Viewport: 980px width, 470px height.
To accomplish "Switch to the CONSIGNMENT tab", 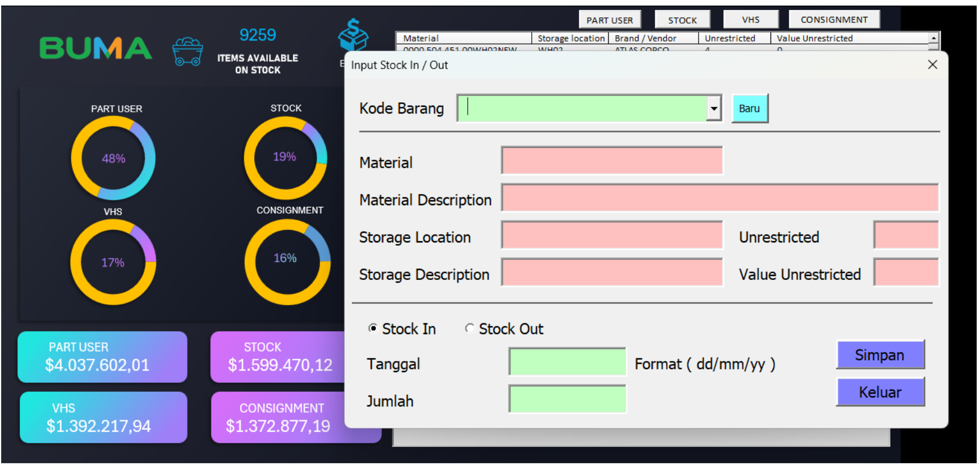I will tap(833, 20).
